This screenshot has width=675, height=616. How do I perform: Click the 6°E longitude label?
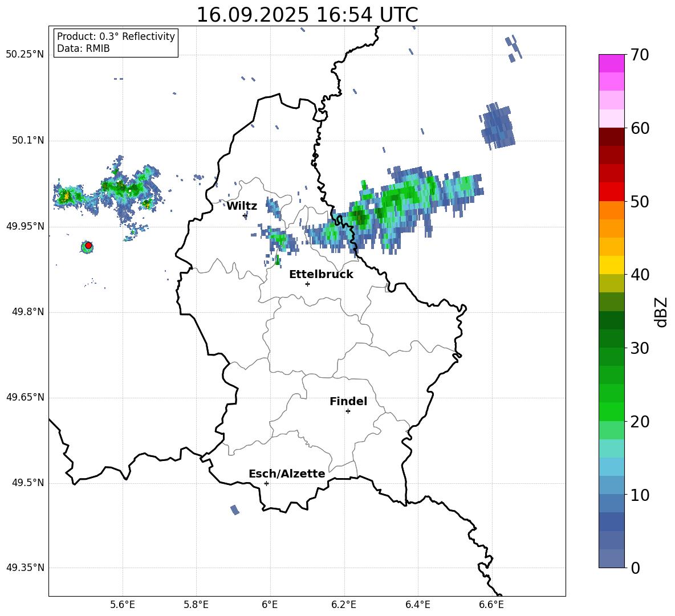click(x=270, y=605)
